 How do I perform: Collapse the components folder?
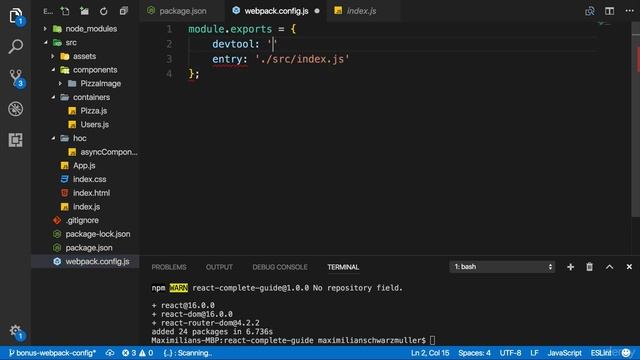tap(53, 70)
